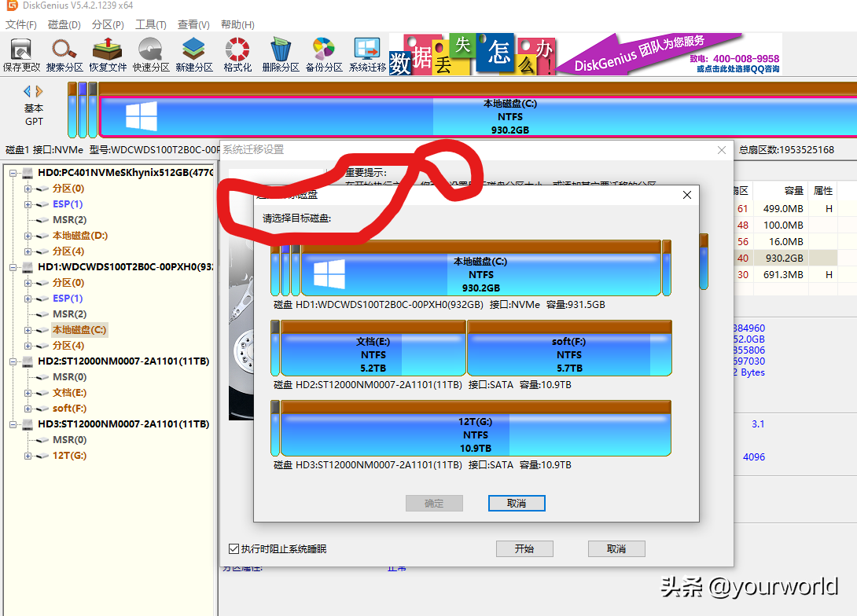Viewport: 857px width, 616px height.
Task: Open the File (文件) menu
Action: (20, 24)
